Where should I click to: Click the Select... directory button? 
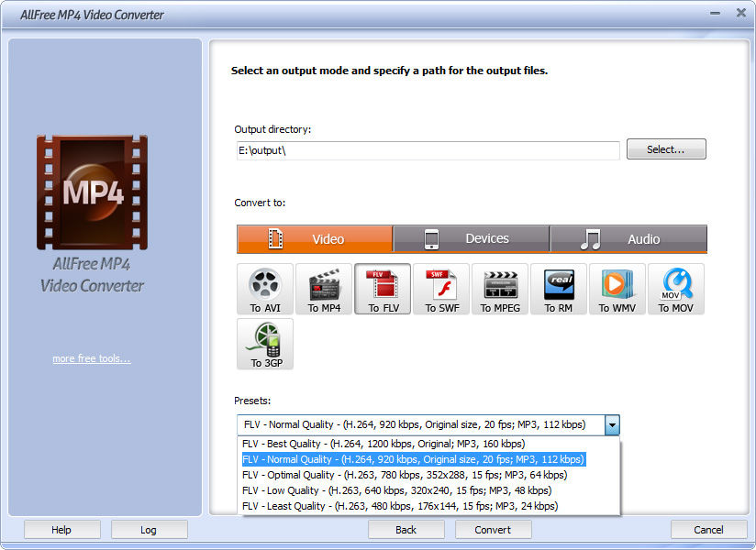666,149
